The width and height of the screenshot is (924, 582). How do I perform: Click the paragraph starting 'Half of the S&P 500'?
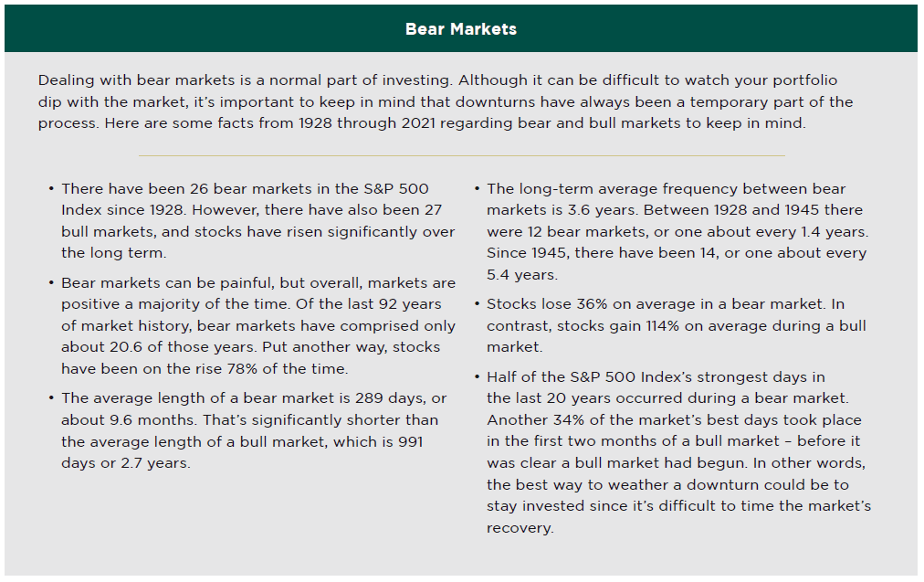click(x=676, y=452)
